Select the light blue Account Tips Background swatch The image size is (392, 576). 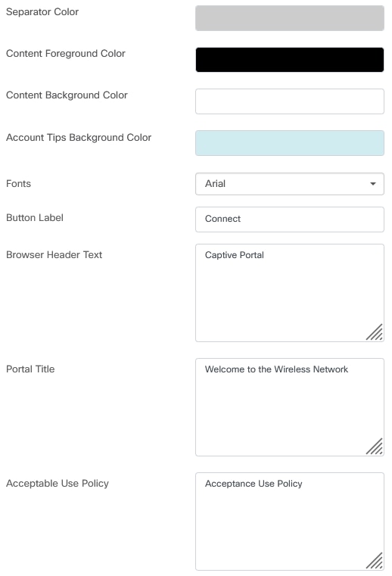point(290,143)
